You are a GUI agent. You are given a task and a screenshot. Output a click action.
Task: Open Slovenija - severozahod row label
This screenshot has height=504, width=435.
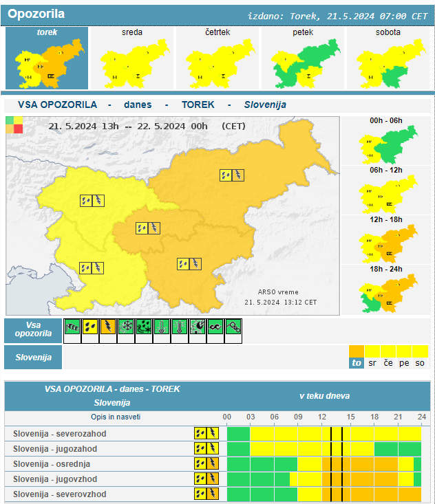(x=59, y=434)
